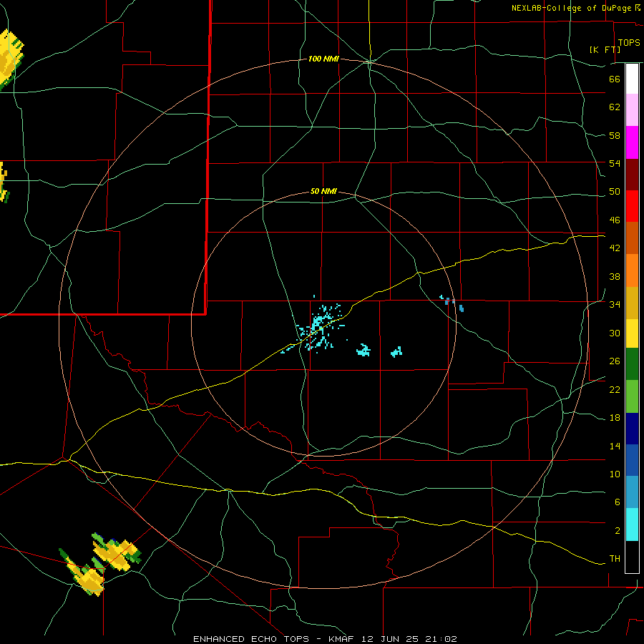This screenshot has height=644, width=644.
Task: Click the "6" scale label
Action: (618, 502)
